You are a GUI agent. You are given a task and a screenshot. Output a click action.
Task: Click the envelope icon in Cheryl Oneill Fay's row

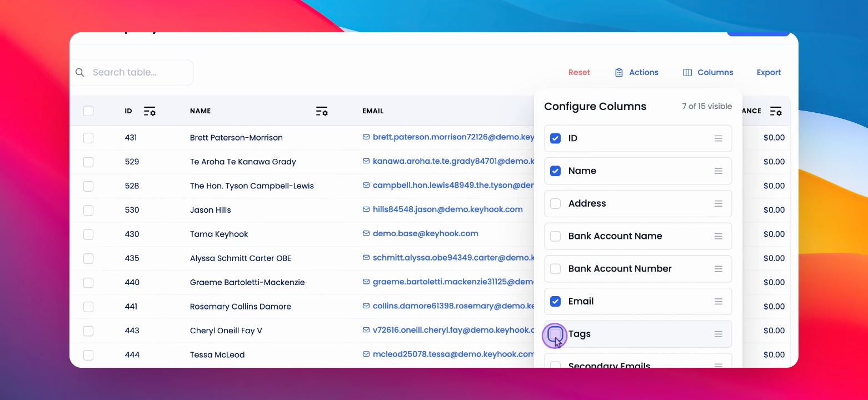pyautogui.click(x=366, y=330)
